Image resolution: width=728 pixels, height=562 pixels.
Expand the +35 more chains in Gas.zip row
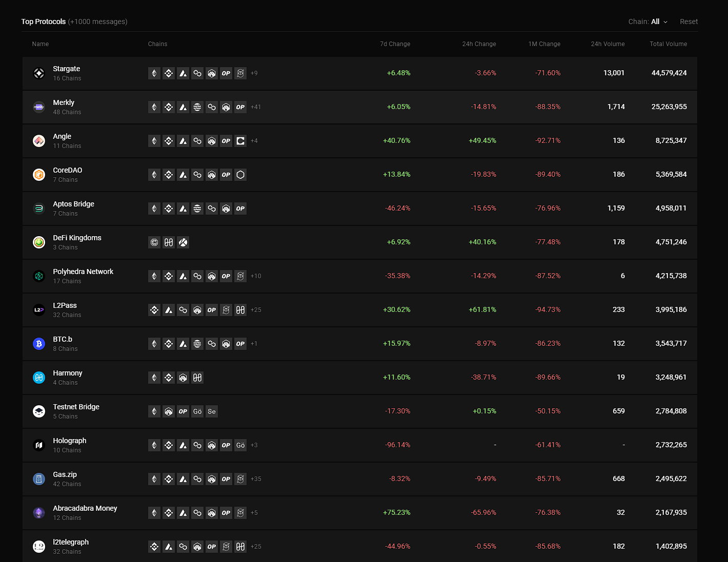[256, 479]
